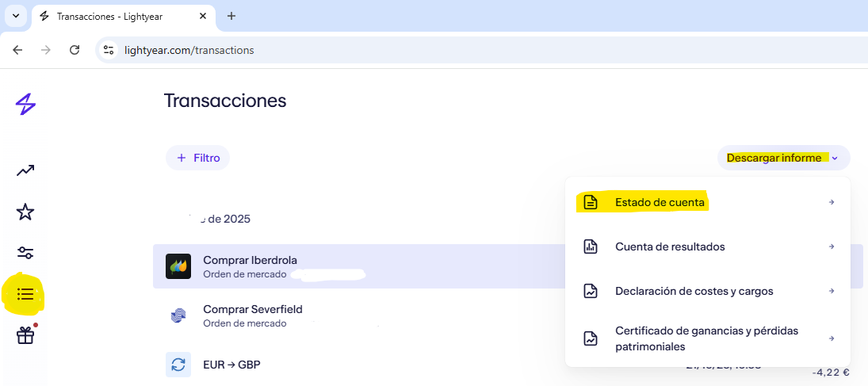Click the Filtro button

[197, 158]
